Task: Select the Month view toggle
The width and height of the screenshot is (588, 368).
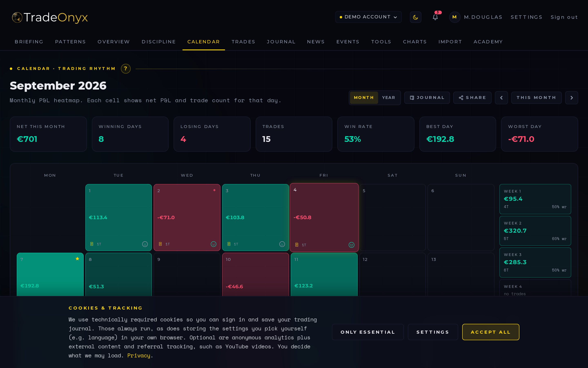Action: [x=364, y=98]
